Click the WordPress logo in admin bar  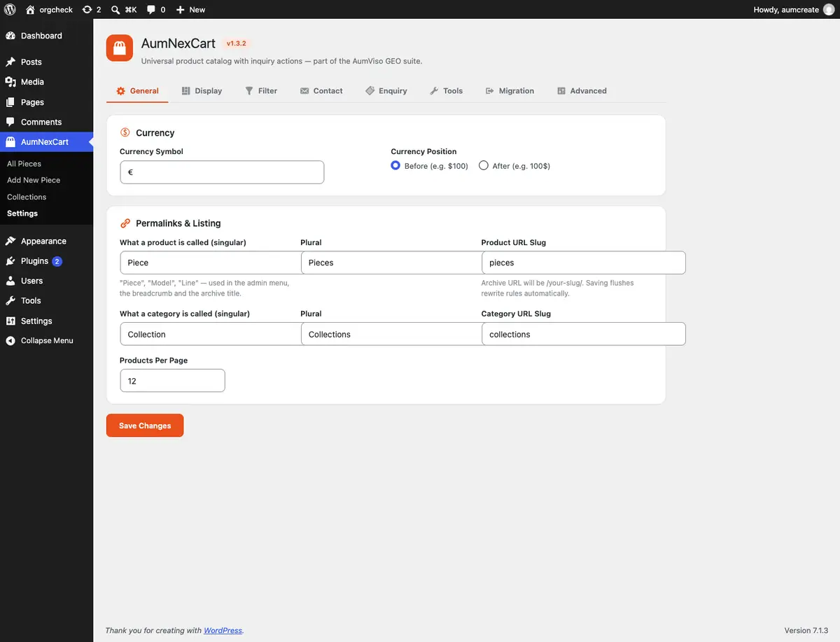[10, 10]
